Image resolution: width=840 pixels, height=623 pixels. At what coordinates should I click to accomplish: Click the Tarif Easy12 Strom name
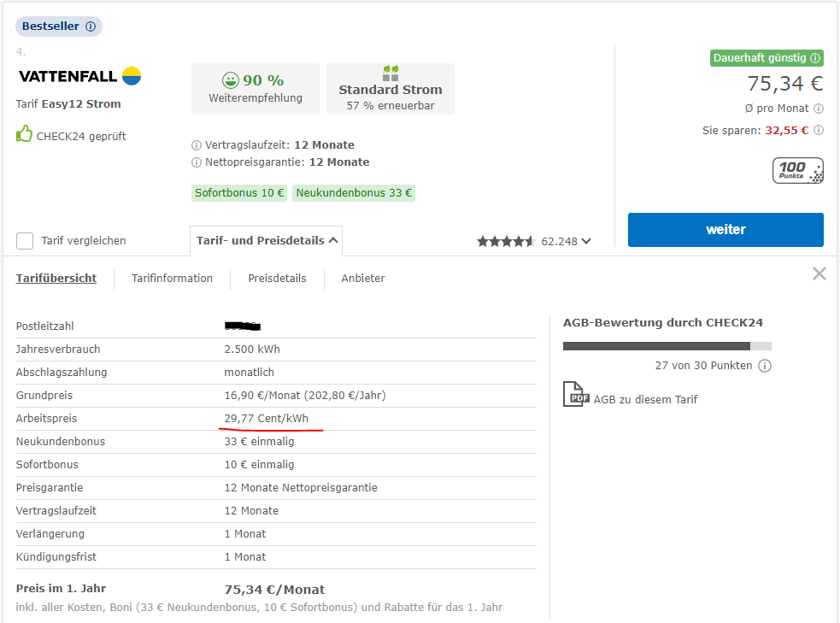(x=68, y=104)
